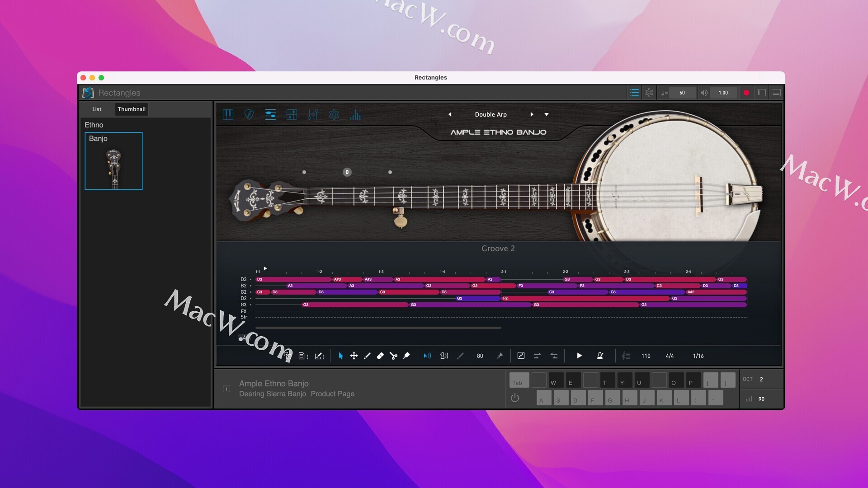Toggle the keyboard power icon

coord(514,398)
